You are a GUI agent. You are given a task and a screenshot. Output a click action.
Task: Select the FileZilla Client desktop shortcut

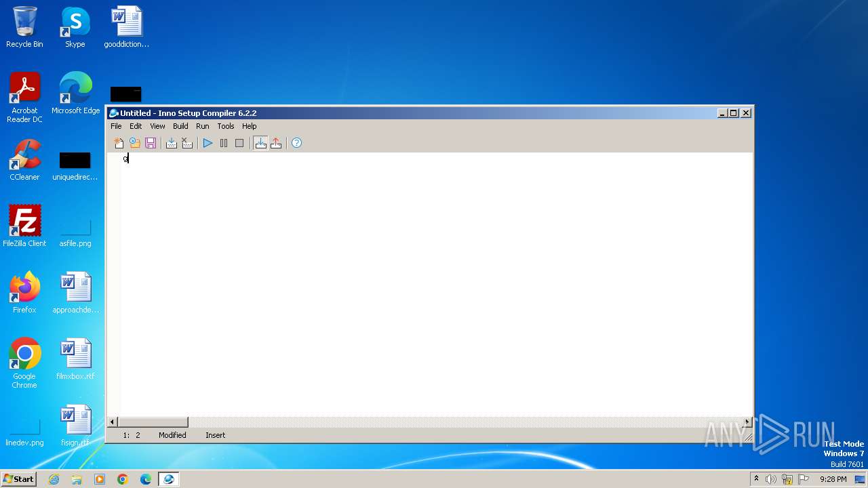24,226
